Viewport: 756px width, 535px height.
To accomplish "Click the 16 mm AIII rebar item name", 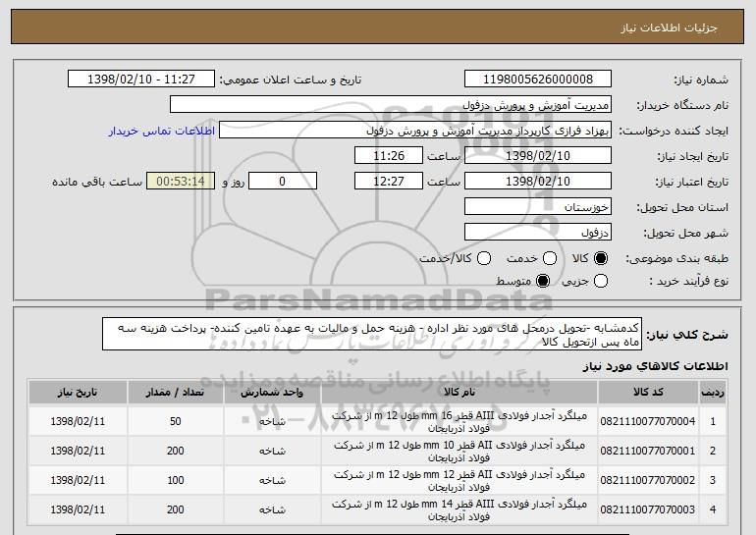I will pyautogui.click(x=459, y=422).
